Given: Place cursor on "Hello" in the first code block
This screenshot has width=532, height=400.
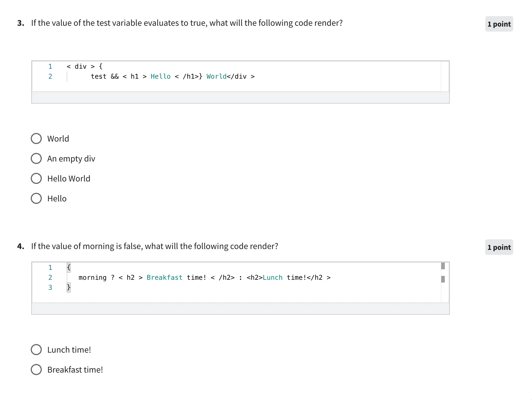Looking at the screenshot, I should coord(161,76).
